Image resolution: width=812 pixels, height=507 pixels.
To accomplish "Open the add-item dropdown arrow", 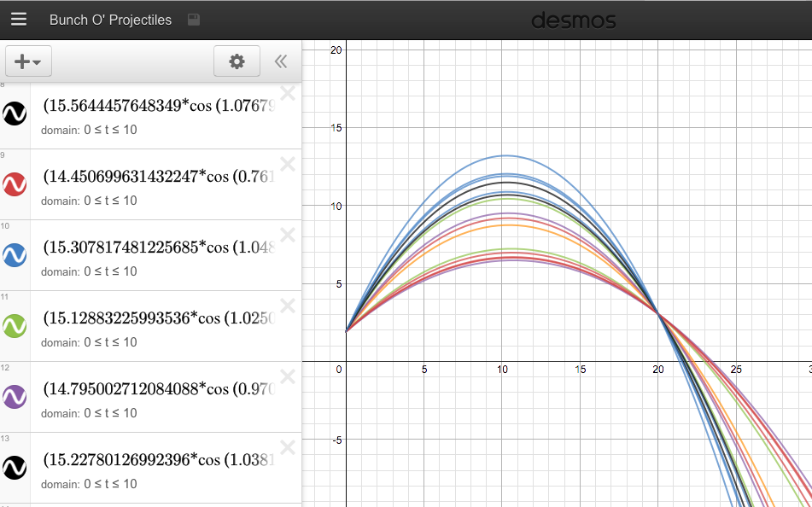I will click(36, 61).
